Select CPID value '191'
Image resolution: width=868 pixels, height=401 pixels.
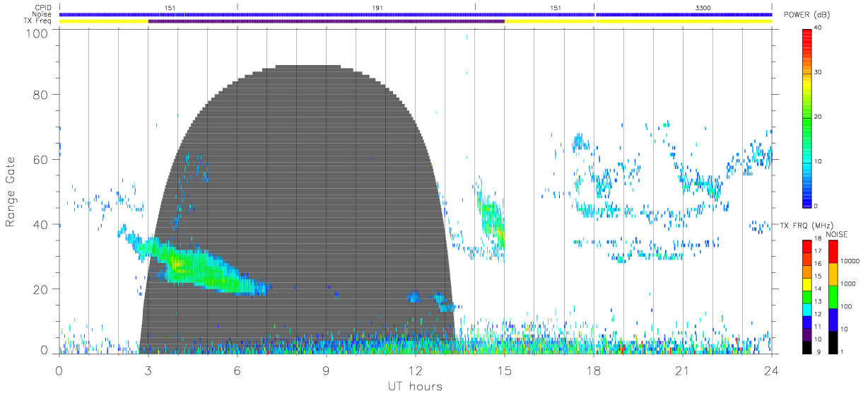point(378,7)
